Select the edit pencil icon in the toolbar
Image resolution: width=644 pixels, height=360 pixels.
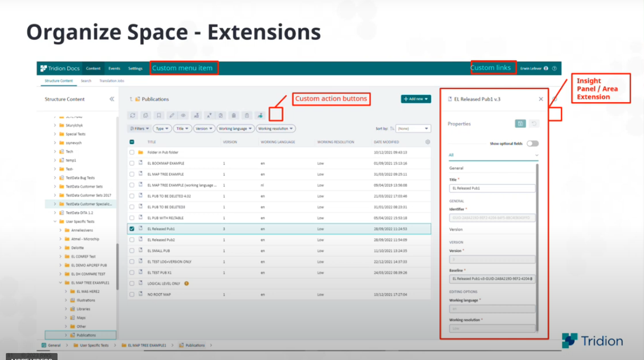[172, 115]
